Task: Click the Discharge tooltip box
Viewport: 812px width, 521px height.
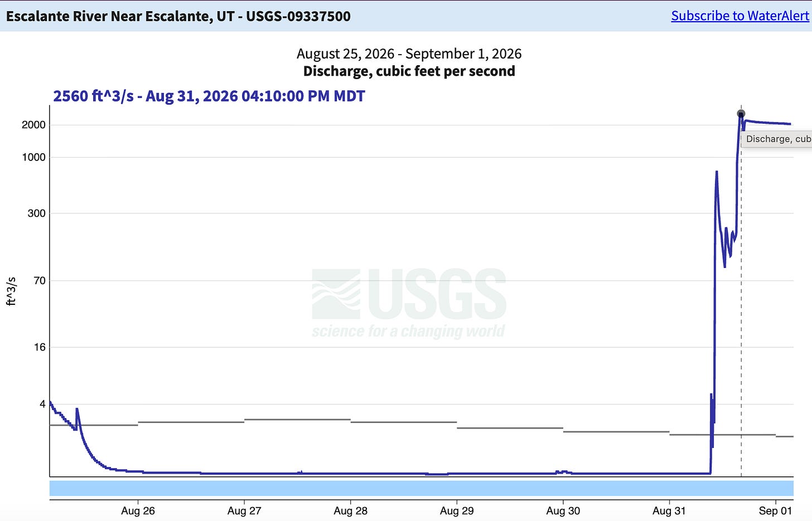Action: pos(777,139)
